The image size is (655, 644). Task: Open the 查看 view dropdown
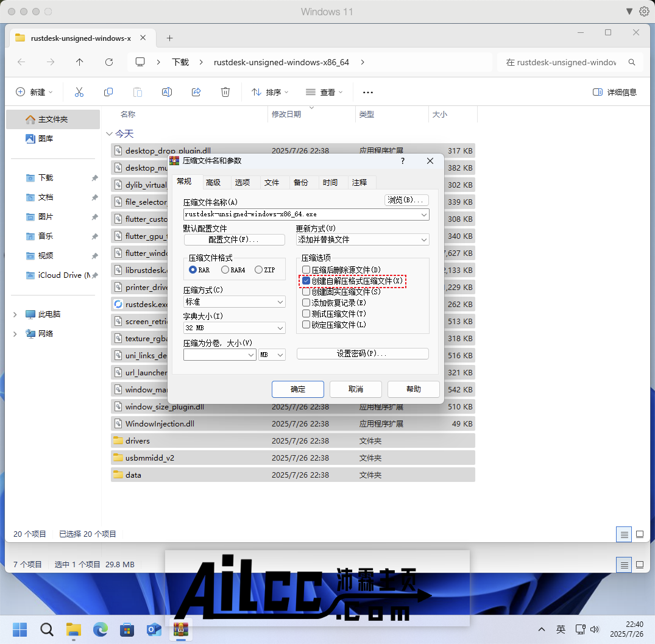click(324, 92)
